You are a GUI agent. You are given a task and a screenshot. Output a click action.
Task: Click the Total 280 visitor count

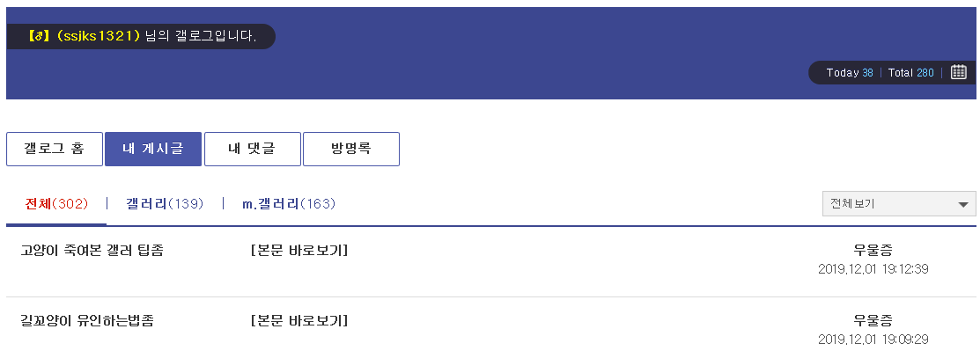910,72
